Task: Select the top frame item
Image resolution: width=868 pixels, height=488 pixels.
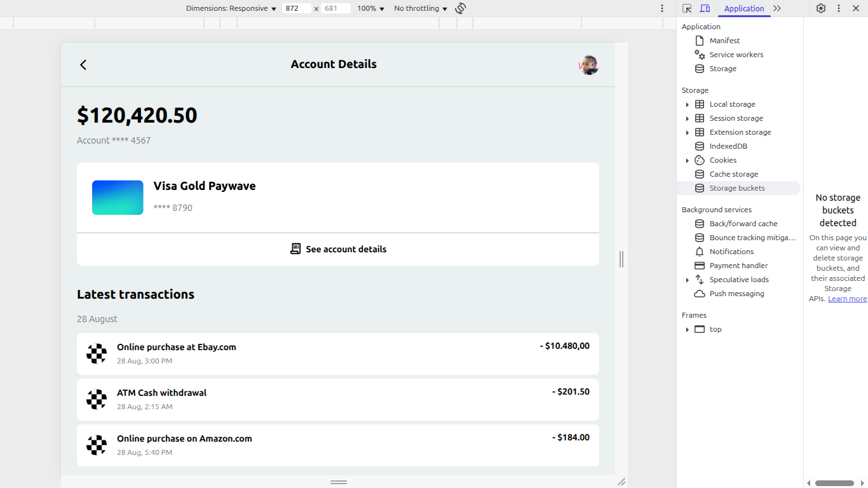Action: pos(715,329)
